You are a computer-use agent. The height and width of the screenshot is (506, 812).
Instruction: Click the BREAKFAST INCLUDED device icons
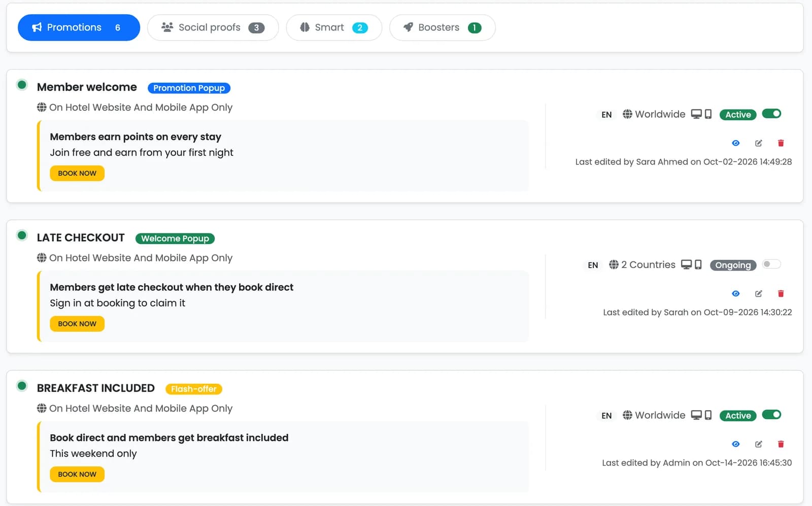pos(701,415)
